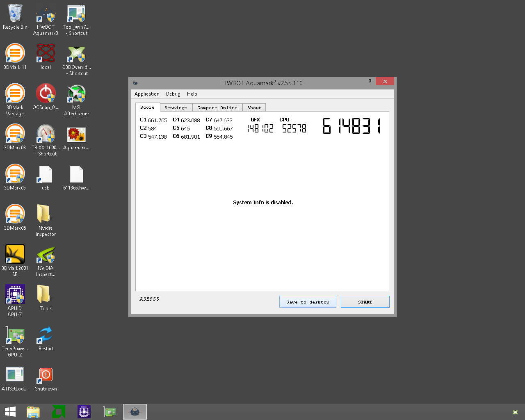Open the Nvidia inspector folder
Viewport: 525px width, 420px height.
tap(46, 221)
